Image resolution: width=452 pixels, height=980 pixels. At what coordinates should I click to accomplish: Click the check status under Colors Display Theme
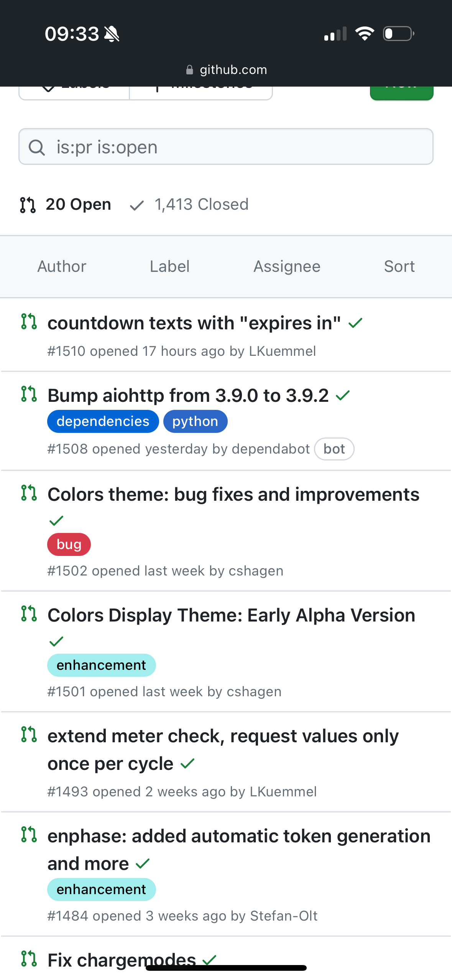click(x=56, y=641)
